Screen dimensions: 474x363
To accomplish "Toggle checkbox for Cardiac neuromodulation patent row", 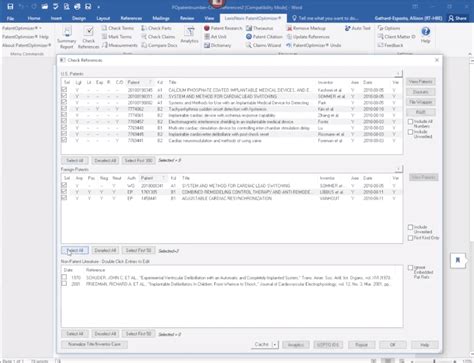I will point(64,140).
